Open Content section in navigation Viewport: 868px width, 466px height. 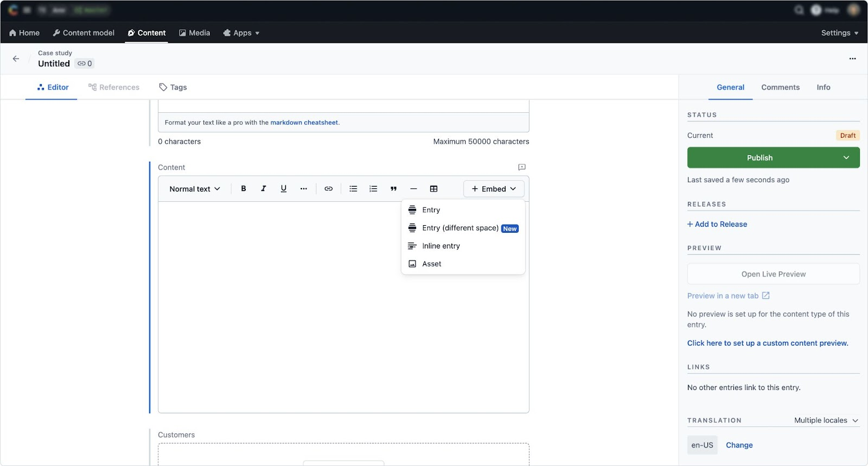click(x=146, y=33)
